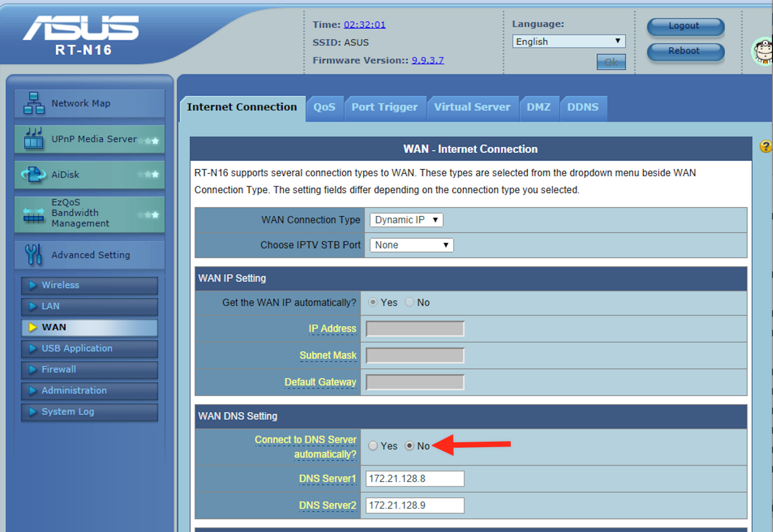773x532 pixels.
Task: Click the Default Gateway input field
Action: tap(415, 382)
